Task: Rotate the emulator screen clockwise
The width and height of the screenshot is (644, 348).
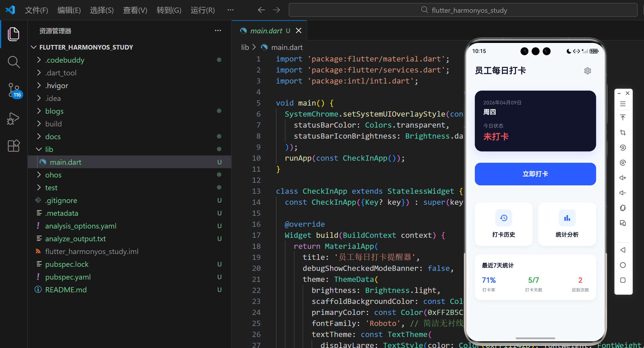Action: click(x=623, y=163)
